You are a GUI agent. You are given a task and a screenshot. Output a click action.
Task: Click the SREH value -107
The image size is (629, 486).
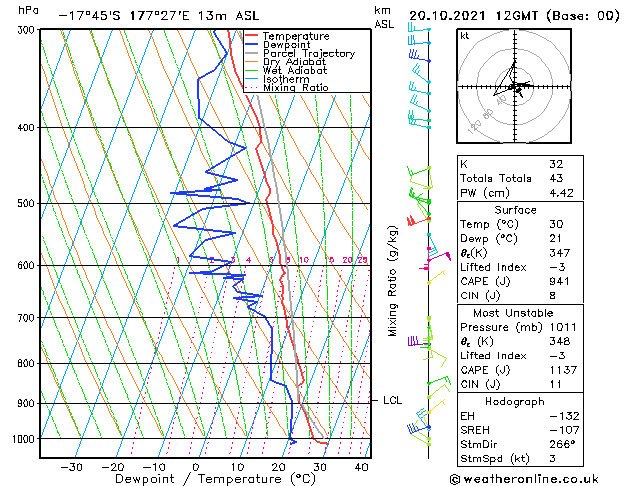coord(564,430)
